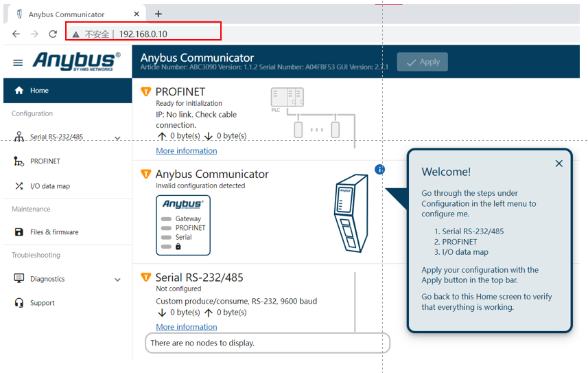Go to the Home menu item
Image resolution: width=588 pixels, height=373 pixels.
(67, 91)
